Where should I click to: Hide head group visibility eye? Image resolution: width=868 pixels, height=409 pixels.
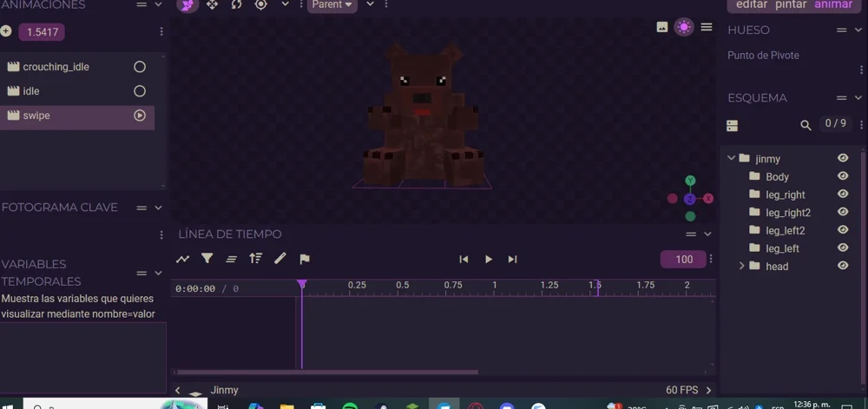(x=843, y=266)
